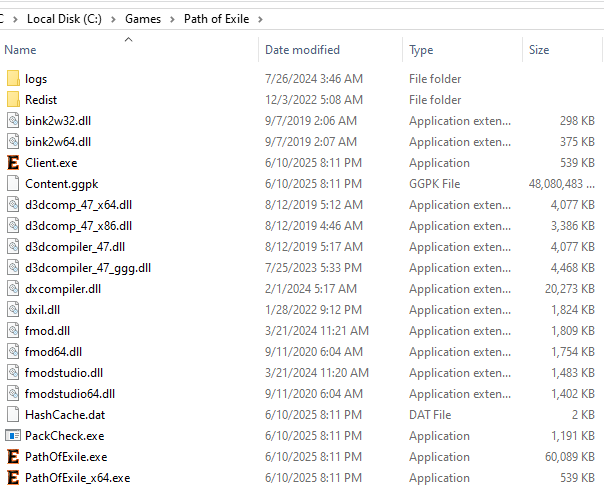This screenshot has height=489, width=604.
Task: Click the Content.ggpk file icon
Action: [13, 184]
